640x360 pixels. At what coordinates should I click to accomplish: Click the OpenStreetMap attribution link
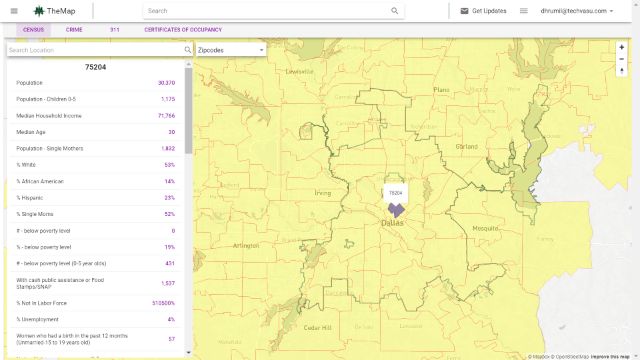click(570, 357)
